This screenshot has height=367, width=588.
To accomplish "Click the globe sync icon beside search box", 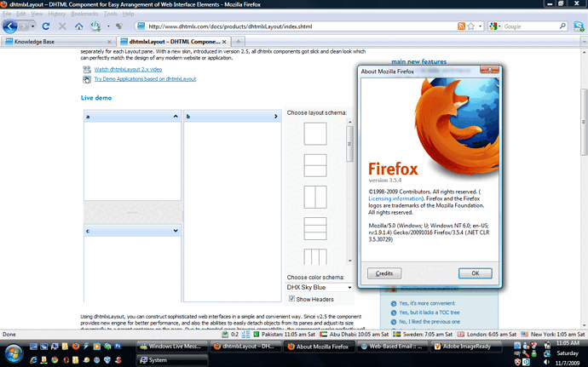I will 579,26.
